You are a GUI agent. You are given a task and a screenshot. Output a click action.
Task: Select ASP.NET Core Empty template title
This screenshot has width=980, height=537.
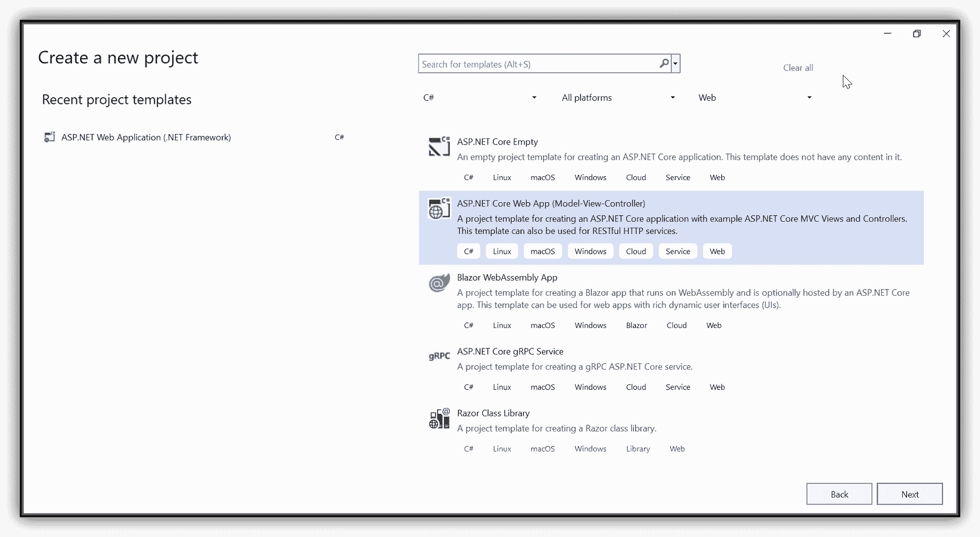[497, 142]
